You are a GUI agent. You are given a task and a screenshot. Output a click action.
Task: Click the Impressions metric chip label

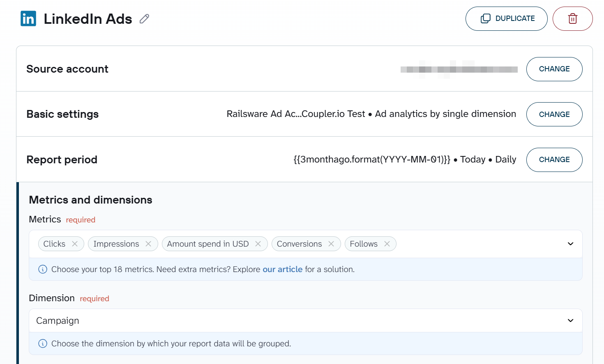tap(116, 244)
